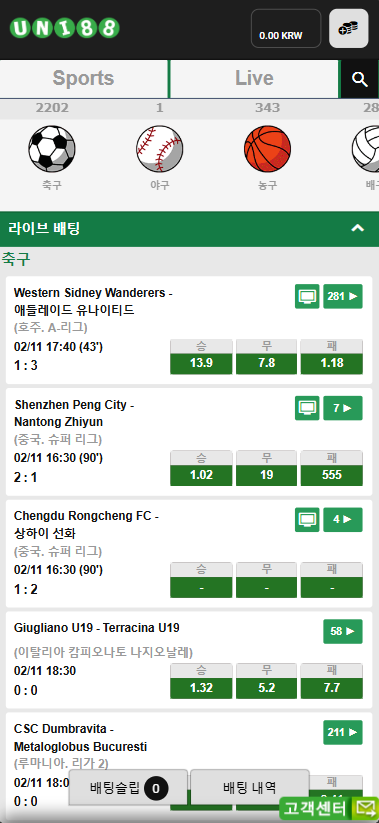Open 배팅 내역 betting history

pyautogui.click(x=250, y=787)
